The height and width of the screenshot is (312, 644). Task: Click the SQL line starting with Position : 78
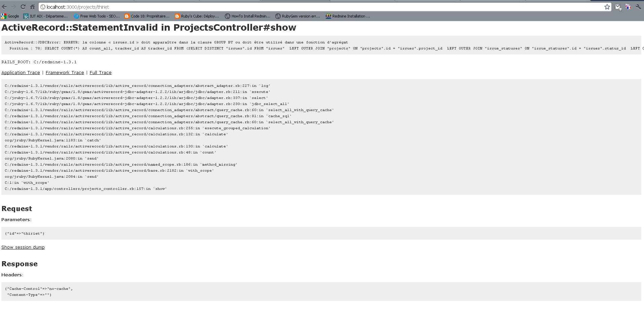327,48
